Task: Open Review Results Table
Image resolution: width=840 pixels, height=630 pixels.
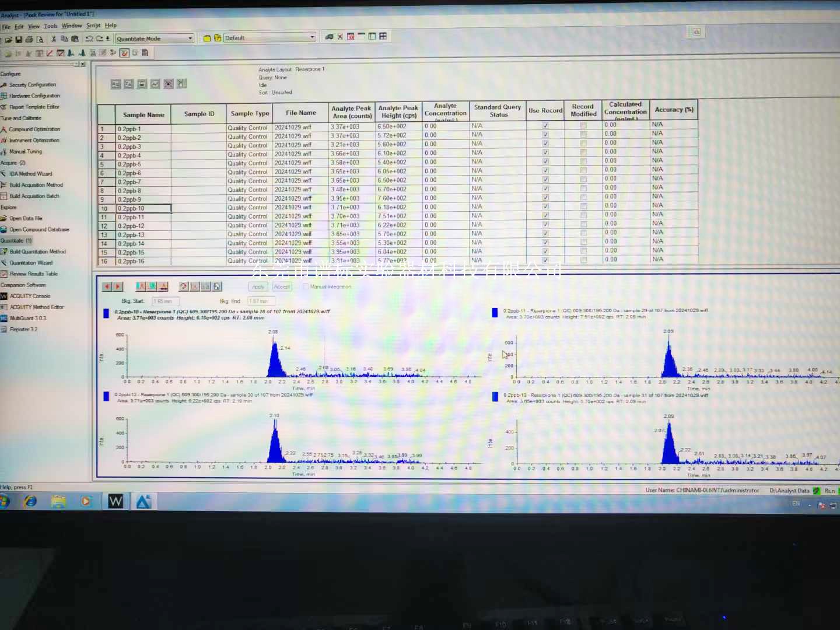Action: tap(33, 274)
